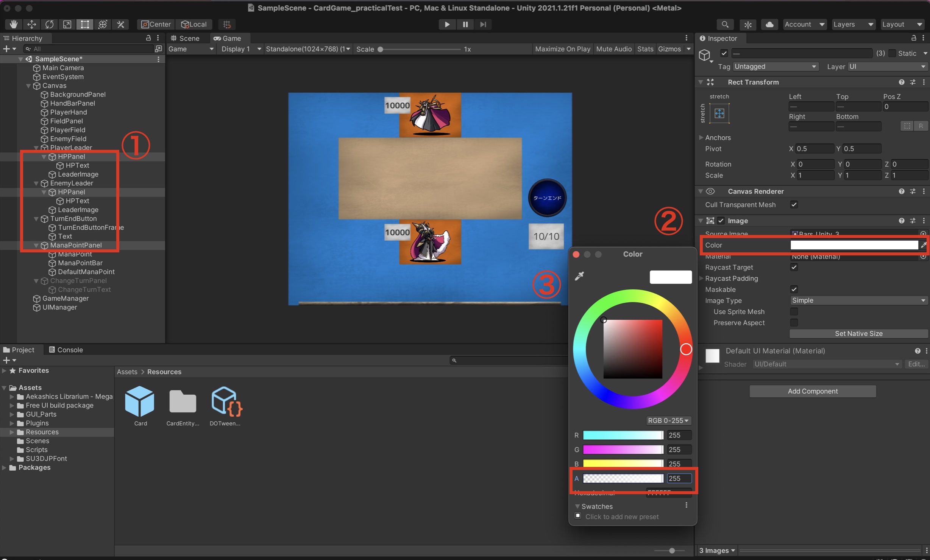
Task: Click the Image Color swatch field
Action: pyautogui.click(x=854, y=245)
